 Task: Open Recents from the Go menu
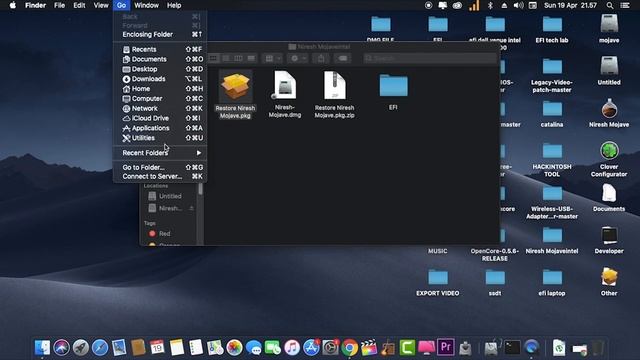click(x=160, y=49)
